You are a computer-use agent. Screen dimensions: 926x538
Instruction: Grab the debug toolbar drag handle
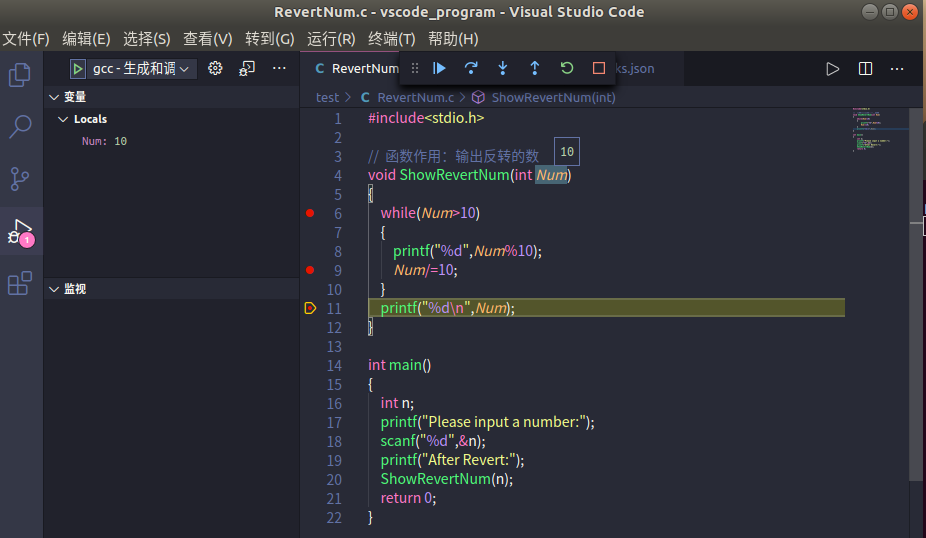click(x=415, y=69)
